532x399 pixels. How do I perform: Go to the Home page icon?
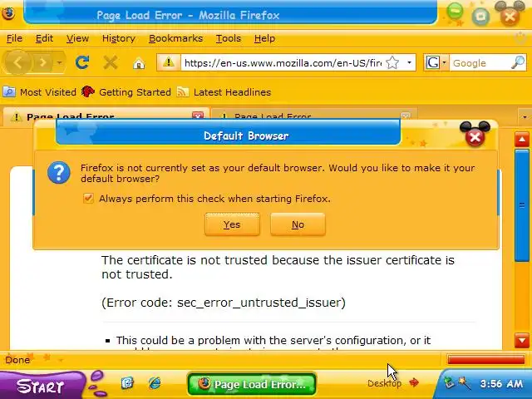coord(139,63)
